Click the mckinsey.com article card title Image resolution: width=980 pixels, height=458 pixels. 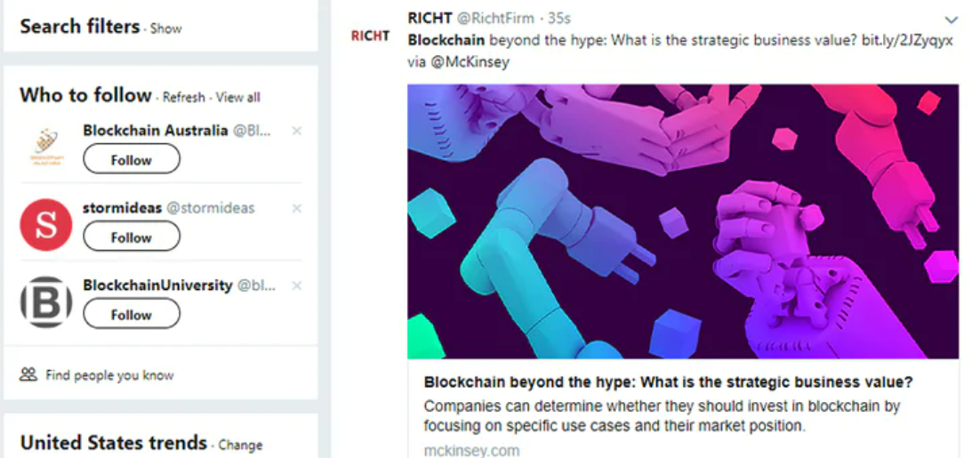coord(669,382)
